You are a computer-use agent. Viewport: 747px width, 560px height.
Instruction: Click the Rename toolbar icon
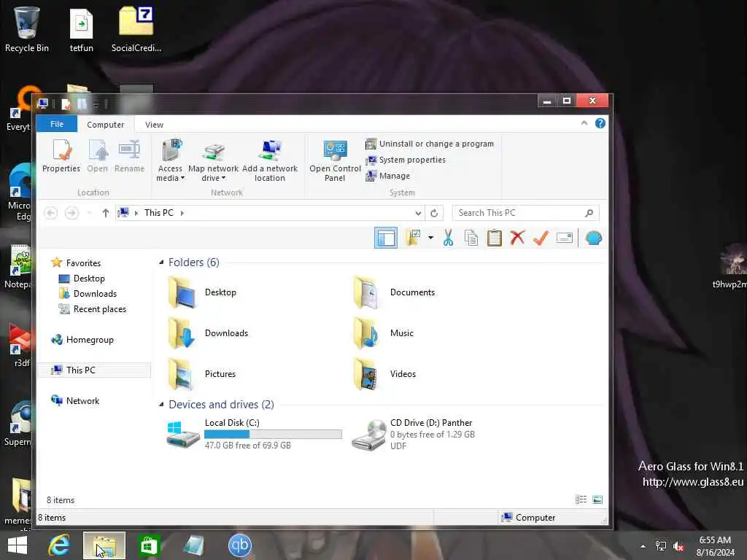click(565, 238)
